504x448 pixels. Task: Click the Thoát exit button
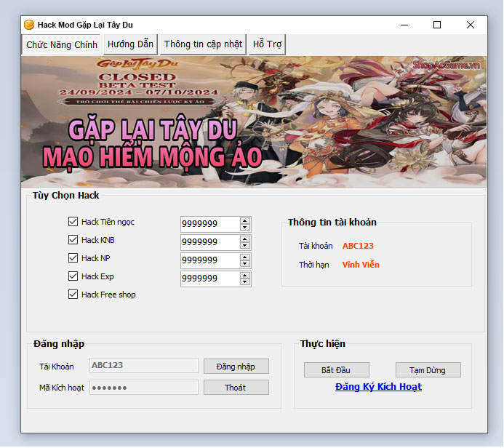(x=236, y=388)
